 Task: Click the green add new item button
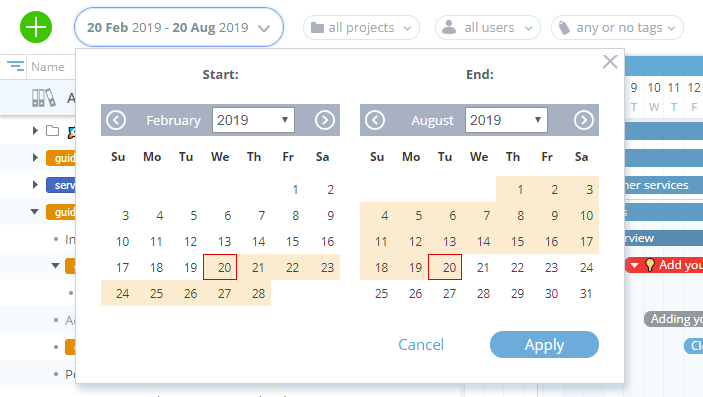tap(36, 27)
